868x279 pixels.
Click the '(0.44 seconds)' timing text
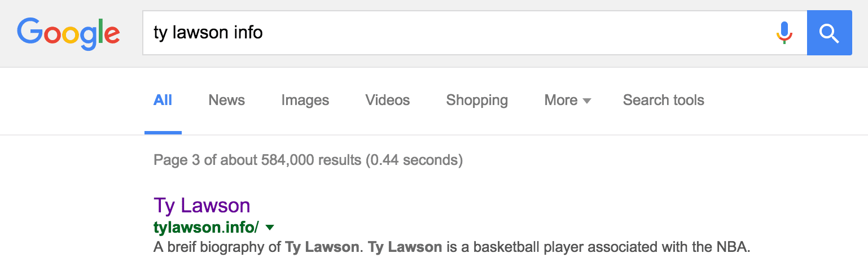[x=414, y=160]
